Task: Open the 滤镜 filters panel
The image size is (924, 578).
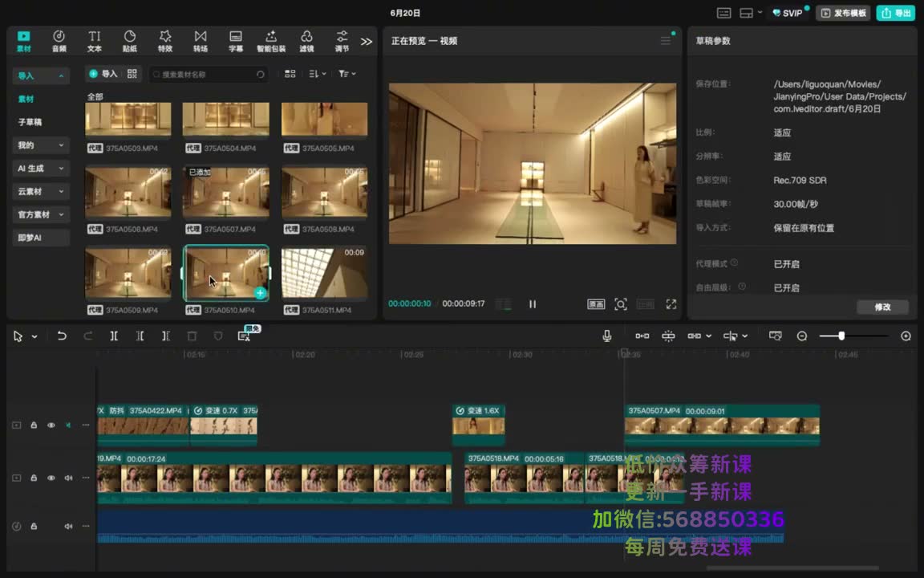Action: tap(306, 41)
